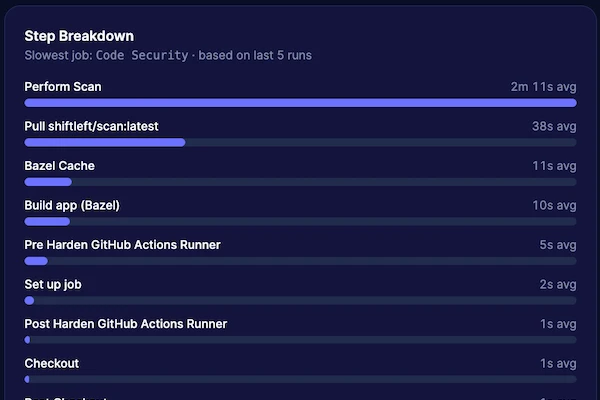Click the 38s avg duration
This screenshot has height=400, width=600.
coord(554,127)
